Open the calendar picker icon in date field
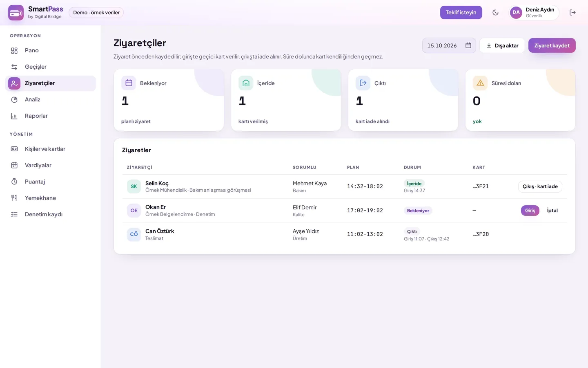Image resolution: width=588 pixels, height=368 pixels. click(468, 45)
